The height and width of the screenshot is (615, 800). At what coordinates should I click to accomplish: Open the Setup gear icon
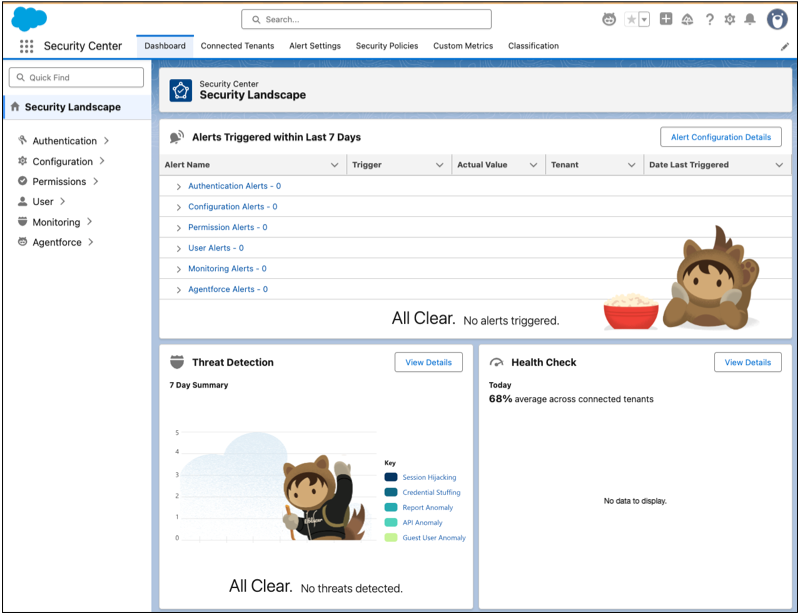[729, 19]
